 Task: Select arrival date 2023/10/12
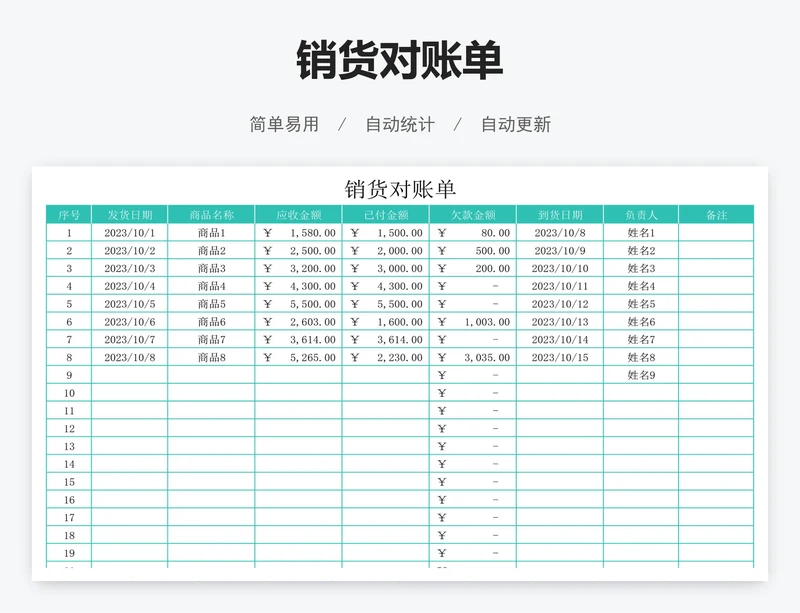[x=560, y=304]
